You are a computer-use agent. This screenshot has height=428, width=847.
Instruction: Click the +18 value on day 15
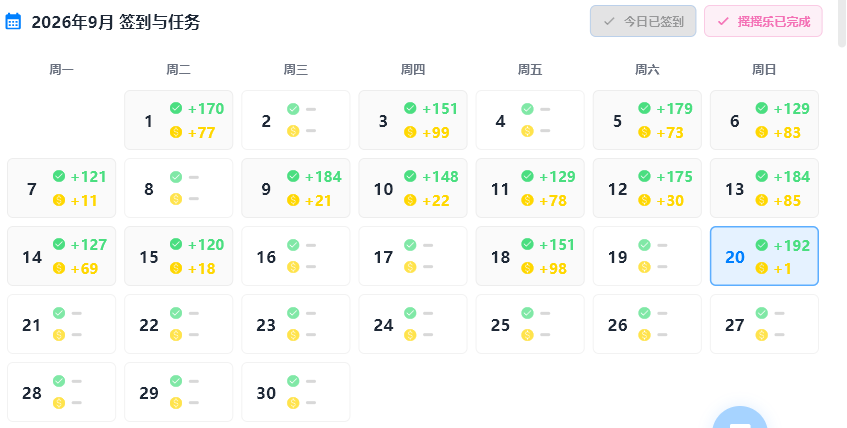coord(201,269)
